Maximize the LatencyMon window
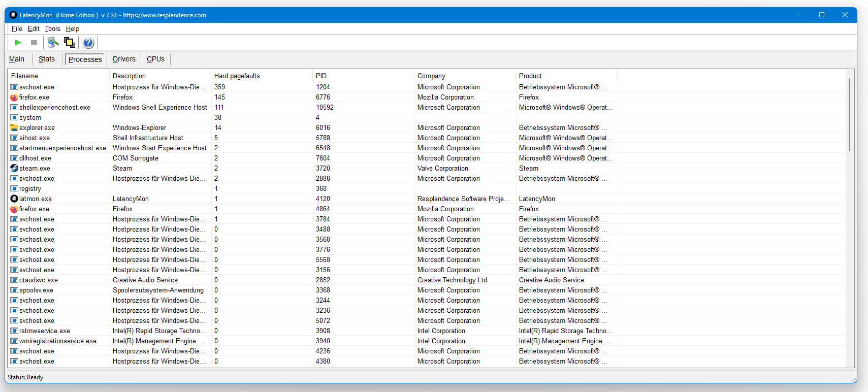This screenshot has width=868, height=392. click(x=822, y=15)
